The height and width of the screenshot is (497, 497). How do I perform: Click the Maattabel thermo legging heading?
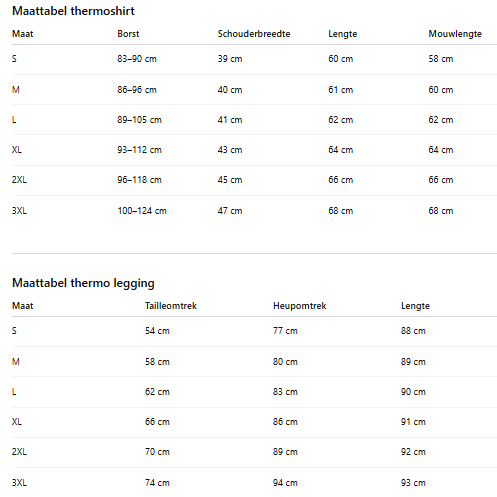[83, 283]
